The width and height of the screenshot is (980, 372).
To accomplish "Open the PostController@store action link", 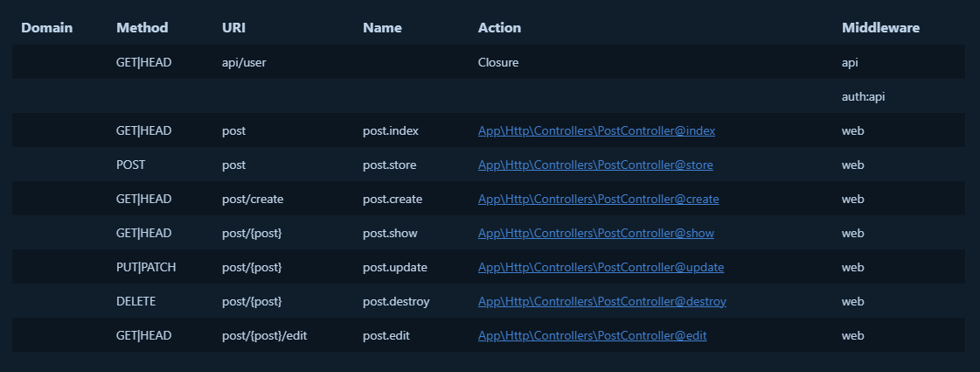I will coord(596,165).
